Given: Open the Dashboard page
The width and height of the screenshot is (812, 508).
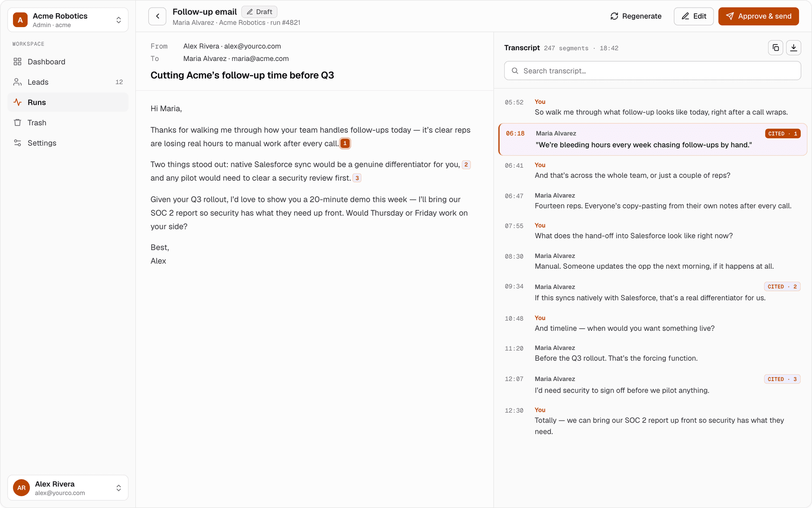Looking at the screenshot, I should click(x=68, y=62).
